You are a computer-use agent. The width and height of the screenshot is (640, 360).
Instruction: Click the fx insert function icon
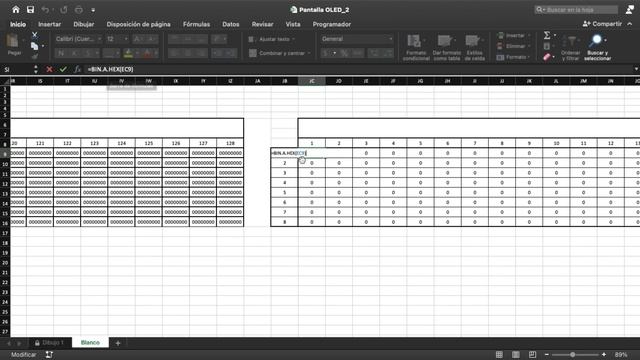pos(77,69)
